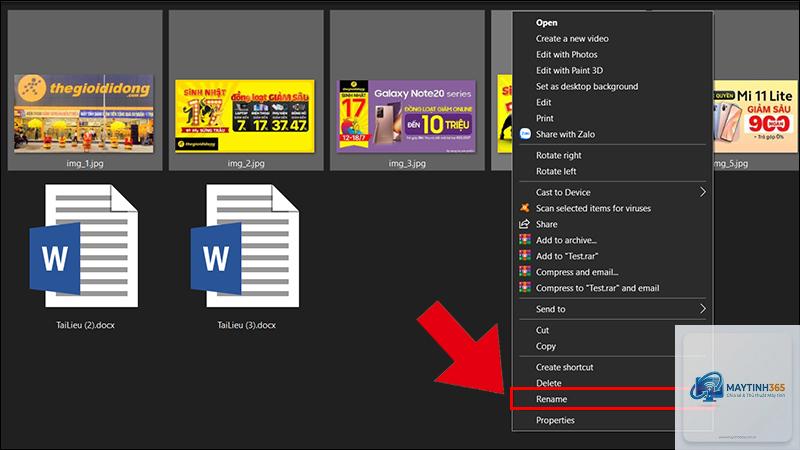Choose Rename from the context menu
This screenshot has height=450, width=800.
point(551,399)
